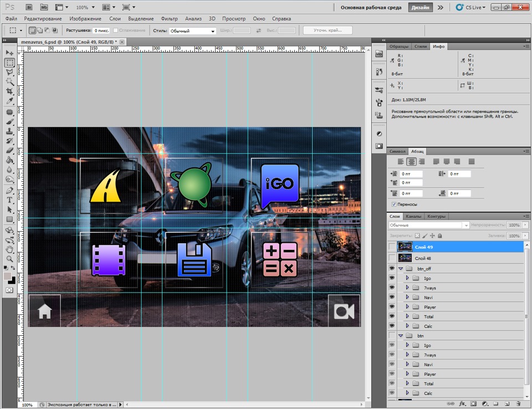Viewport: 532px width, 409px height.
Task: Open the Файл menu
Action: point(11,19)
